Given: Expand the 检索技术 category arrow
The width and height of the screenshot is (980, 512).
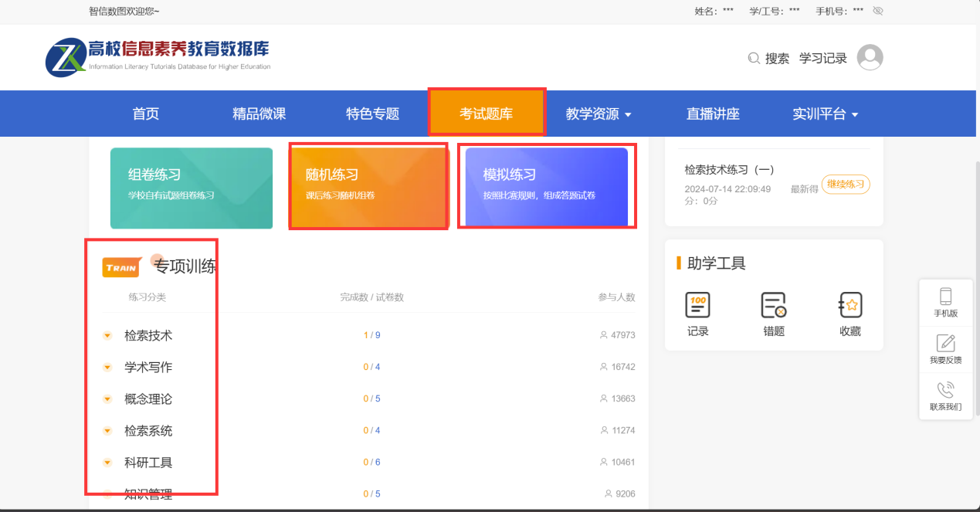Looking at the screenshot, I should [x=107, y=336].
